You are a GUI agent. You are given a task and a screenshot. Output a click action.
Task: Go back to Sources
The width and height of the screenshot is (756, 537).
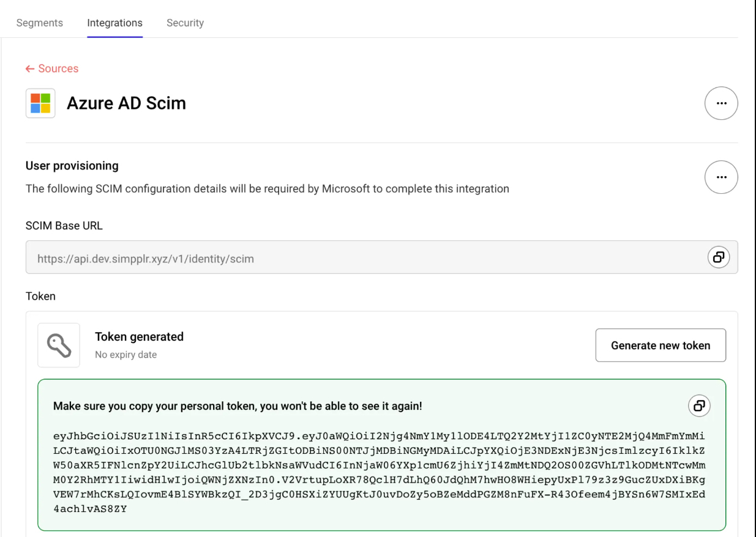(x=58, y=69)
